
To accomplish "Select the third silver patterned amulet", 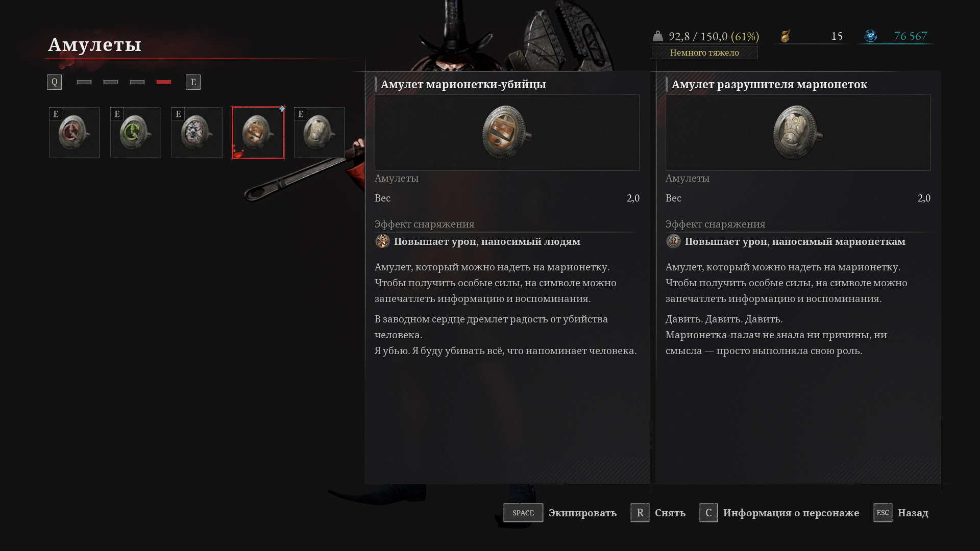I will 197,133.
